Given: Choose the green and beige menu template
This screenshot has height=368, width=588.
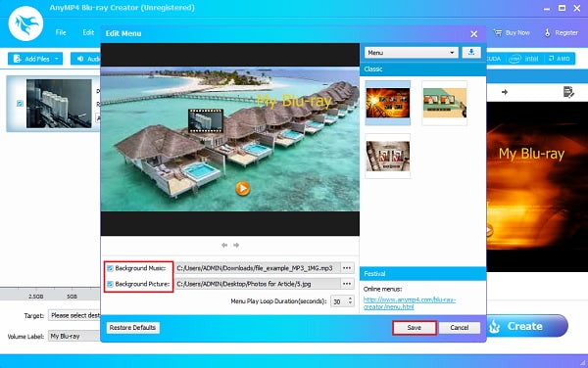Looking at the screenshot, I should pos(444,103).
